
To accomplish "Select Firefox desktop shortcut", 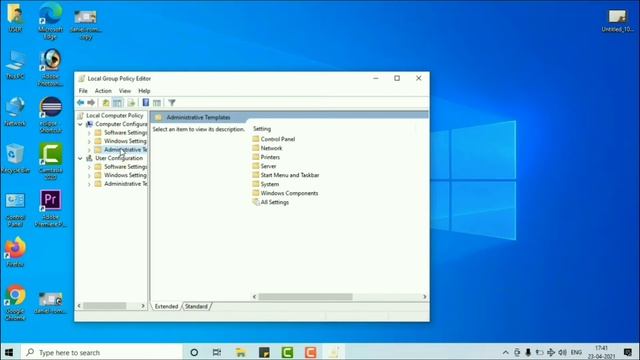I will coord(15,252).
